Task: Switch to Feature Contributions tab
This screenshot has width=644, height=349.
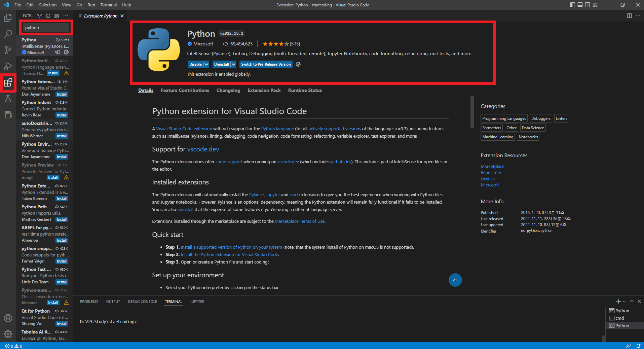Action: (x=185, y=90)
